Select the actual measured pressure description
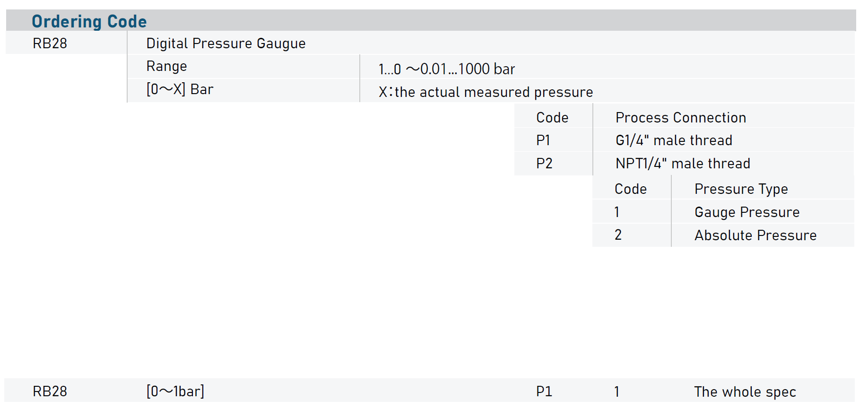868x409 pixels. click(x=486, y=92)
